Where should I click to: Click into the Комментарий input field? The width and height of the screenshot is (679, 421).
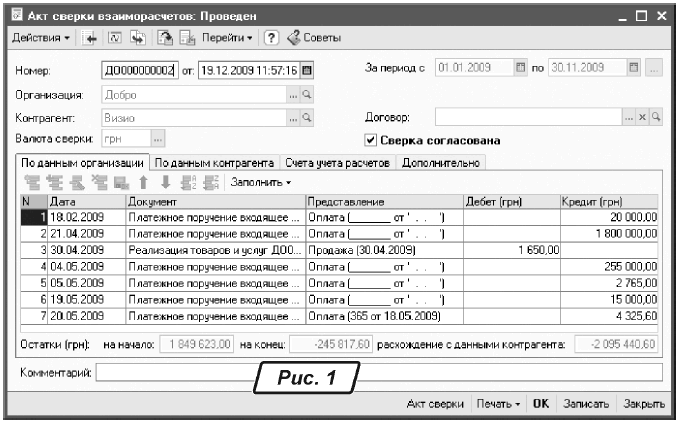378,373
